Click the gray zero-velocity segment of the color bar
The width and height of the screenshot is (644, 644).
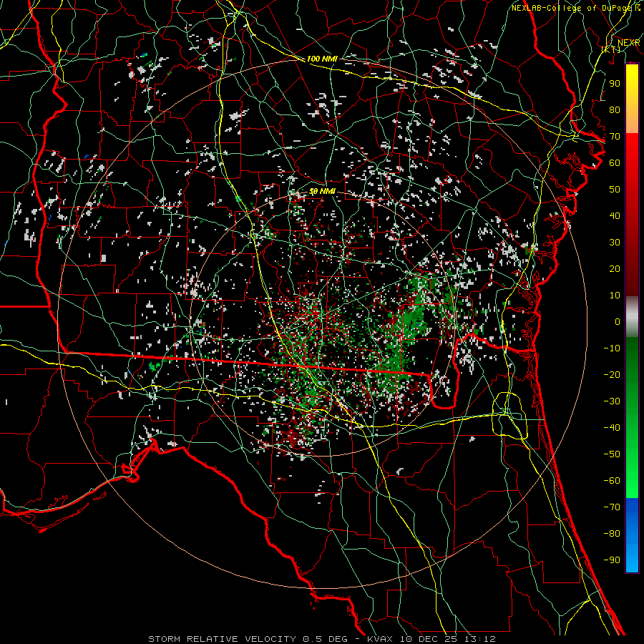[632, 317]
